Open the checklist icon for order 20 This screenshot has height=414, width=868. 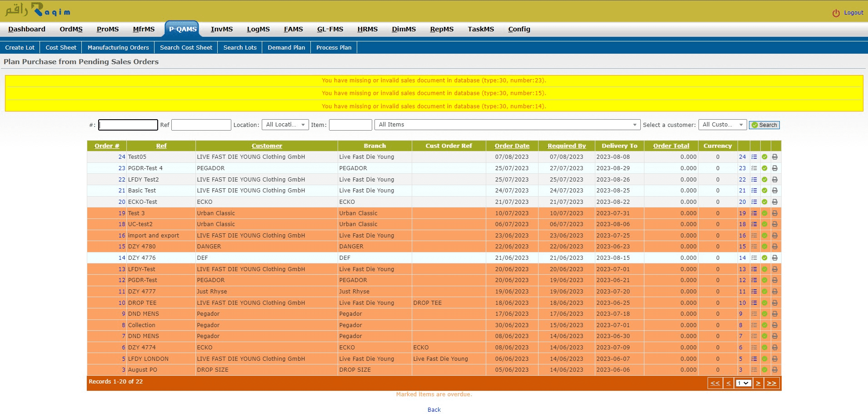(754, 202)
